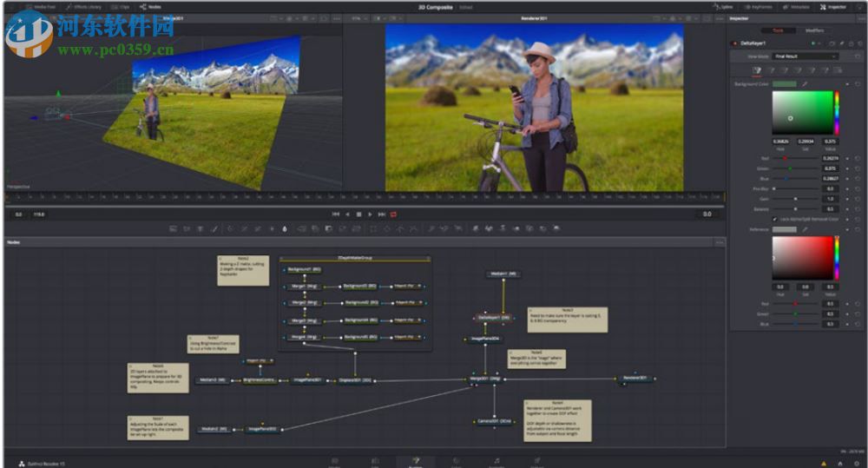Open the Fairlight page icon
The height and width of the screenshot is (468, 868).
click(x=496, y=461)
